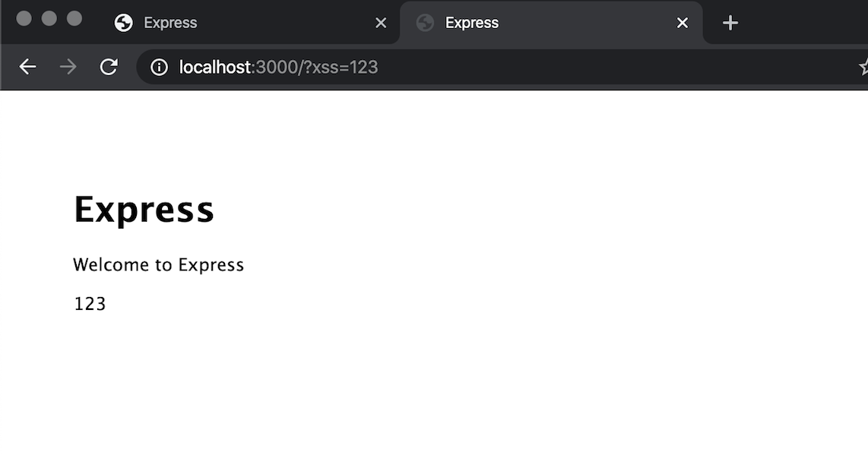Focus the address bar showing localhost:3000/?xss=123
This screenshot has width=868, height=455.
[456, 67]
